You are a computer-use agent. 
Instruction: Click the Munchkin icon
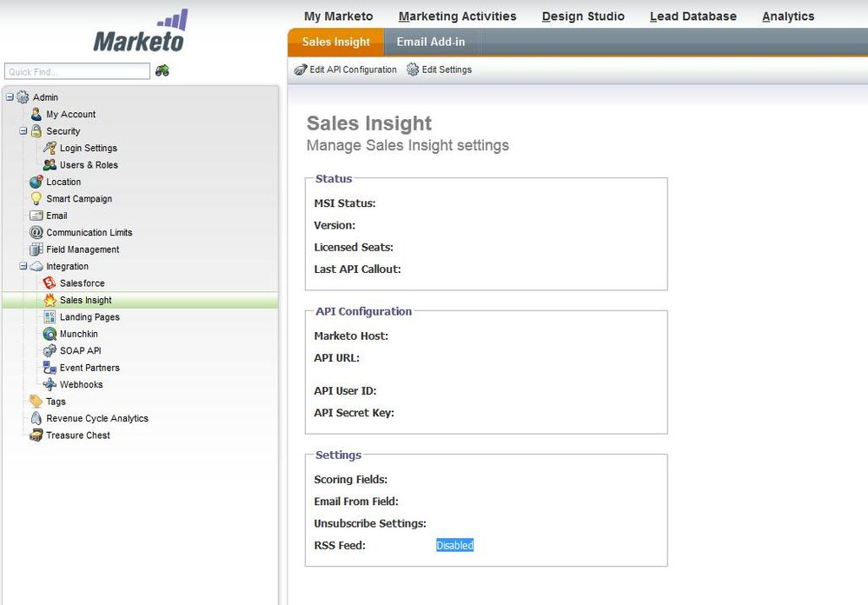(x=50, y=334)
